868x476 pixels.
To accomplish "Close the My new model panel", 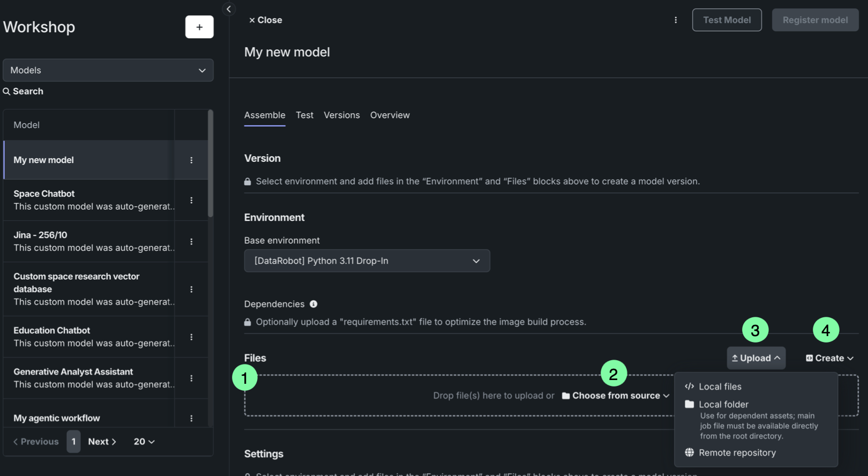I will (x=266, y=20).
